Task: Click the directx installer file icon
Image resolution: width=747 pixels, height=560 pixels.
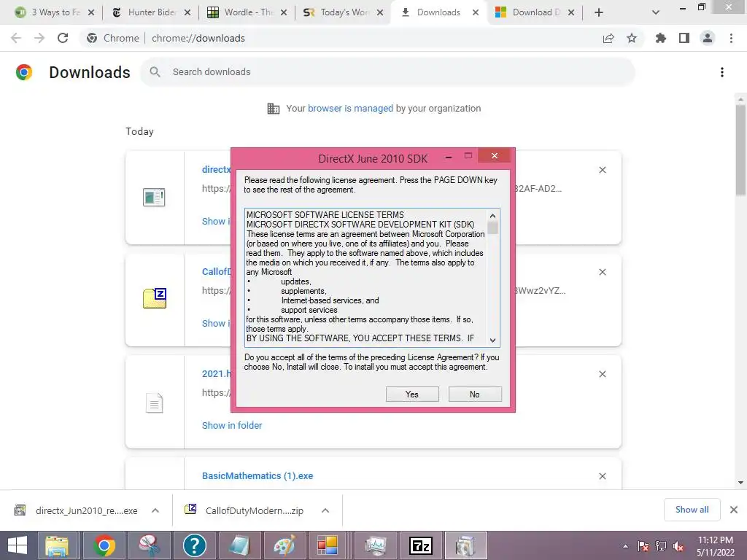Action: click(x=154, y=197)
